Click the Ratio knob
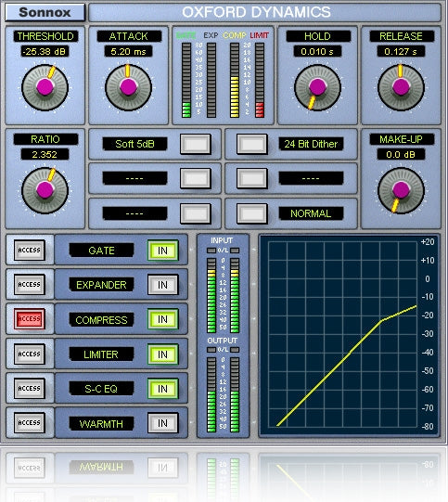 tap(45, 190)
